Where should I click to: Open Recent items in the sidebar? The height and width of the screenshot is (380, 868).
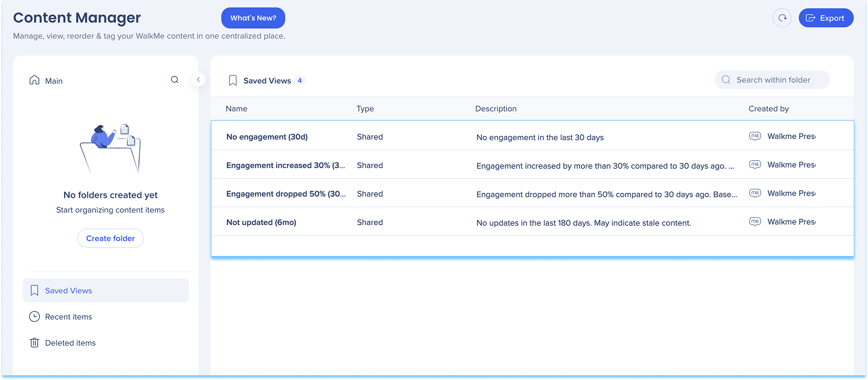point(68,316)
